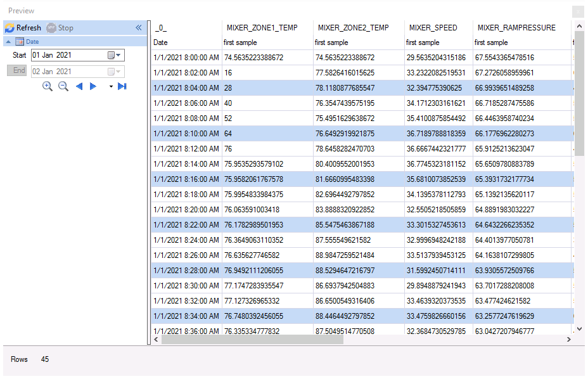
Task: Step to next time period
Action: (x=93, y=86)
